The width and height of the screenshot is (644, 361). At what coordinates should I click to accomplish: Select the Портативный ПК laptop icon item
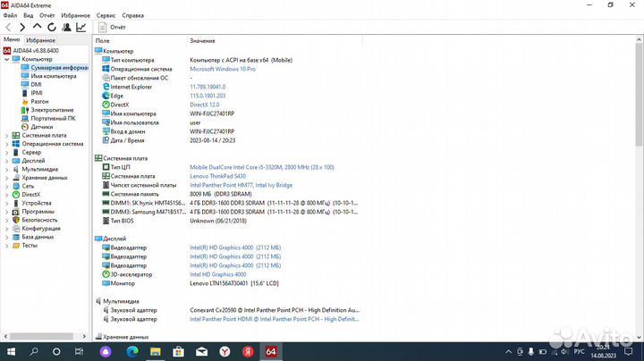(x=25, y=119)
